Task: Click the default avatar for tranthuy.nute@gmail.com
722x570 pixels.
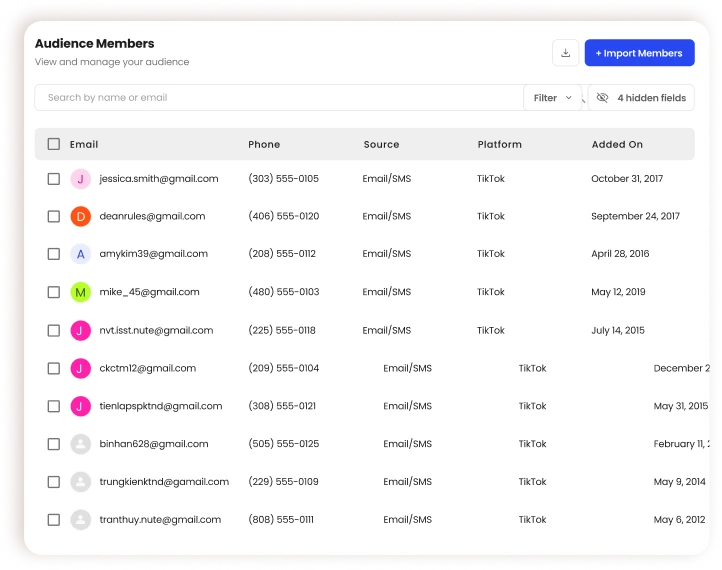Action: click(x=81, y=520)
